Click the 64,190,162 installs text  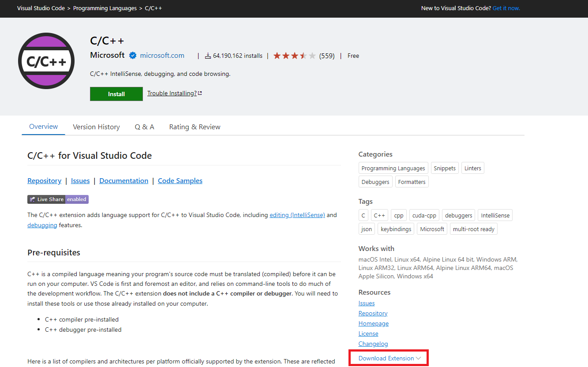click(x=238, y=56)
